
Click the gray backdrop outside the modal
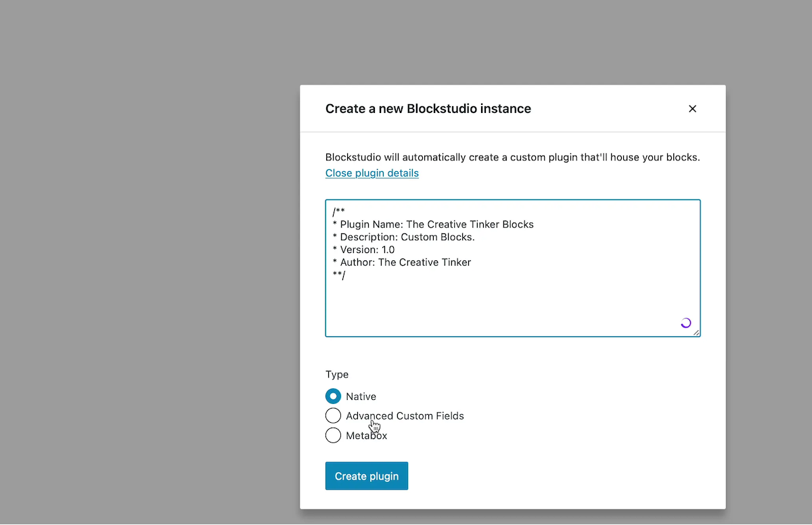[x=135, y=271]
